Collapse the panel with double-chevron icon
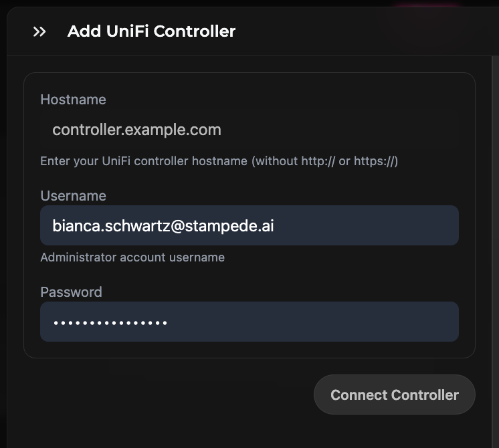 click(x=39, y=31)
